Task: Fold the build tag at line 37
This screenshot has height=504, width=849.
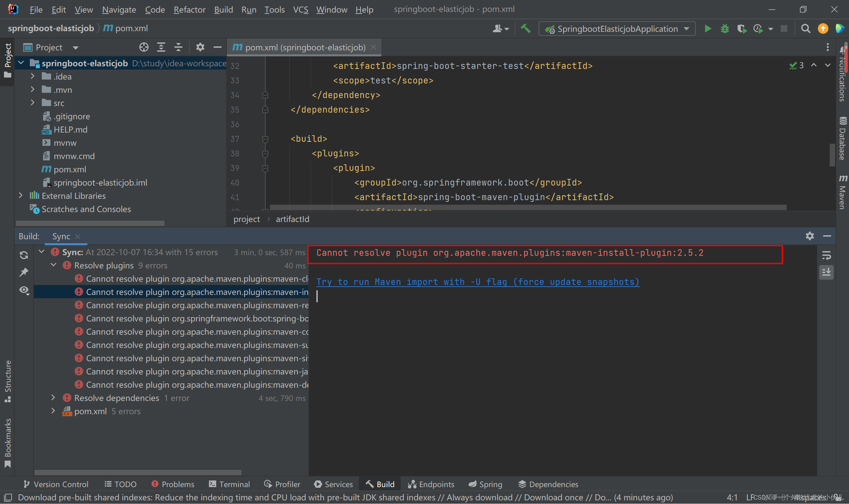Action: 265,139
